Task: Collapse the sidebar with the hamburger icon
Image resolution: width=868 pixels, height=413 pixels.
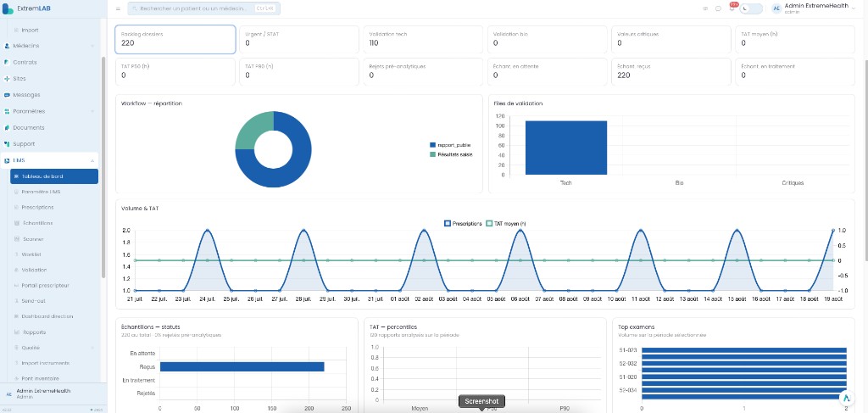Action: tap(118, 8)
